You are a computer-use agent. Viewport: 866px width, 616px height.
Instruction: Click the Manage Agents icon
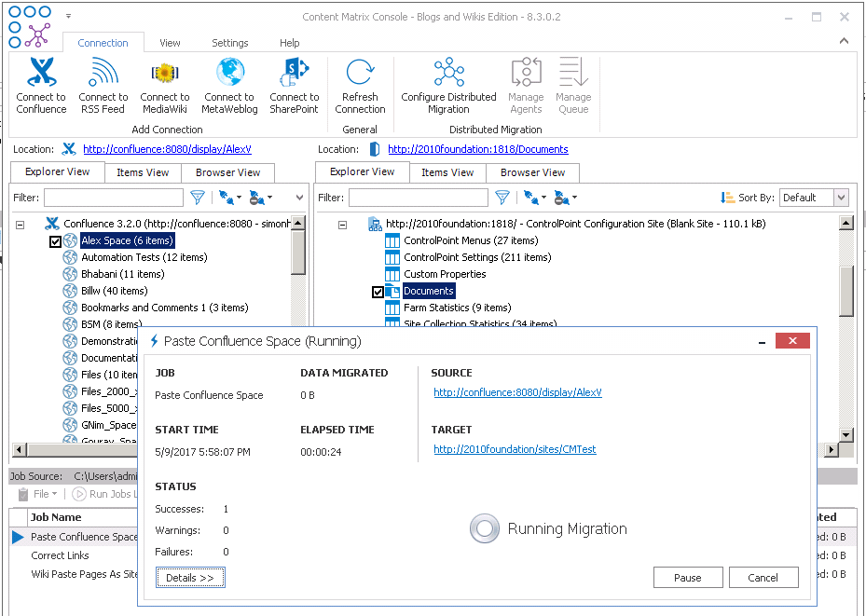pyautogui.click(x=526, y=84)
